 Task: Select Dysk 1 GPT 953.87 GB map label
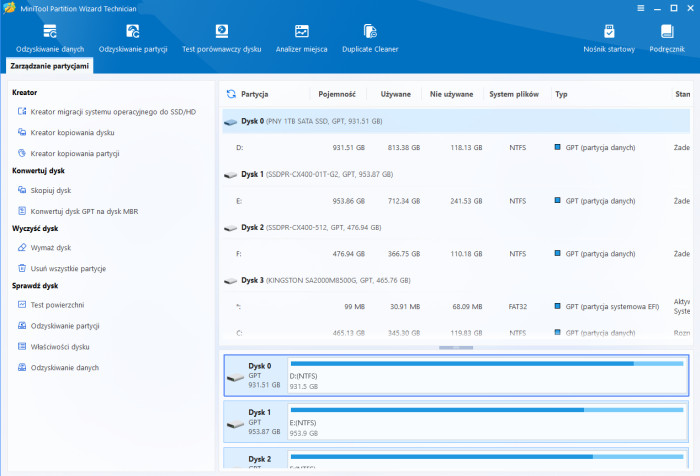click(255, 422)
